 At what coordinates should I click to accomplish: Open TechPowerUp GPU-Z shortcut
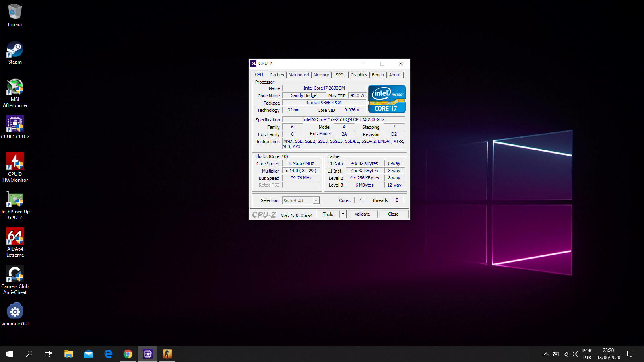(15, 205)
